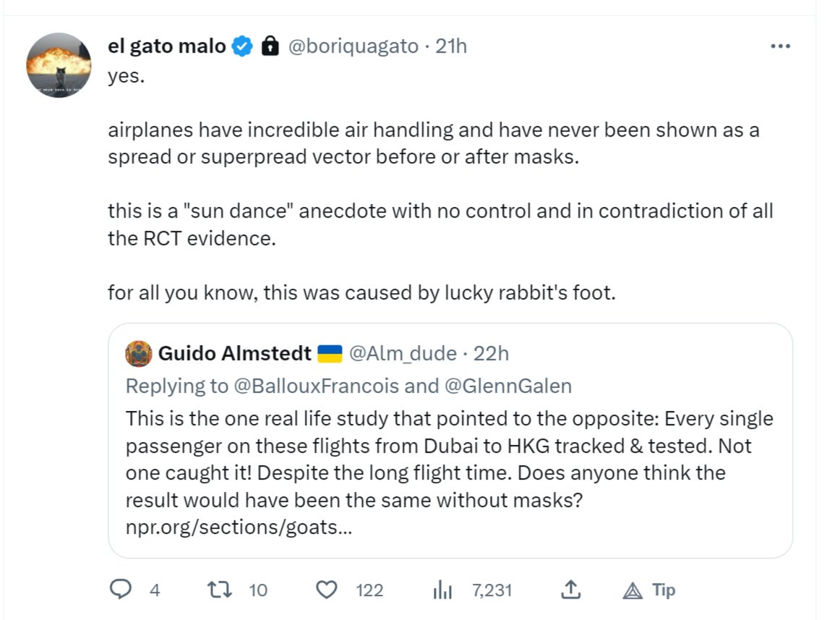Open the 21h timestamp link
The image size is (840, 620).
click(x=451, y=47)
